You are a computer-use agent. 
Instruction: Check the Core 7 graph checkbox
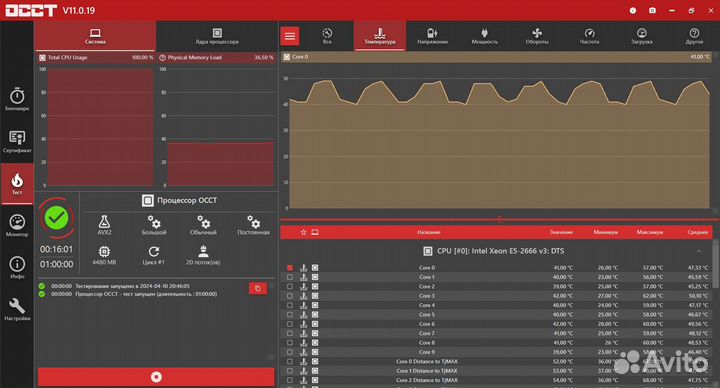pos(290,333)
